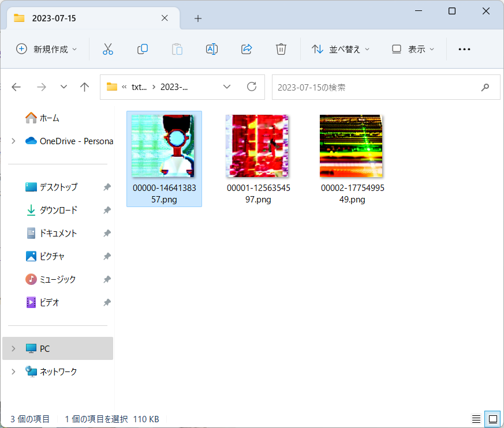Open デスクトップ in sidebar
This screenshot has width=504, height=428.
point(51,187)
